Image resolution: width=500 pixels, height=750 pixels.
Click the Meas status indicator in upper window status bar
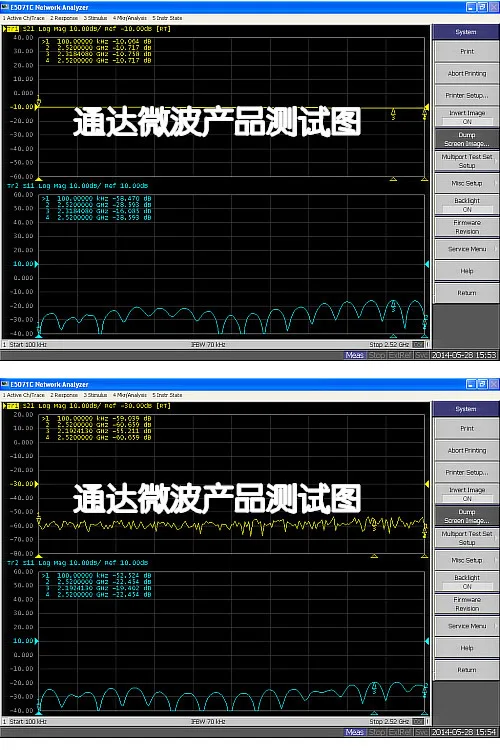pyautogui.click(x=355, y=355)
